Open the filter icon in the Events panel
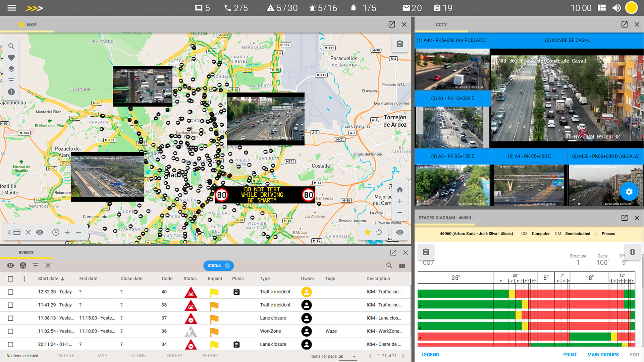Viewport: 644px width, 362px height. [x=35, y=265]
